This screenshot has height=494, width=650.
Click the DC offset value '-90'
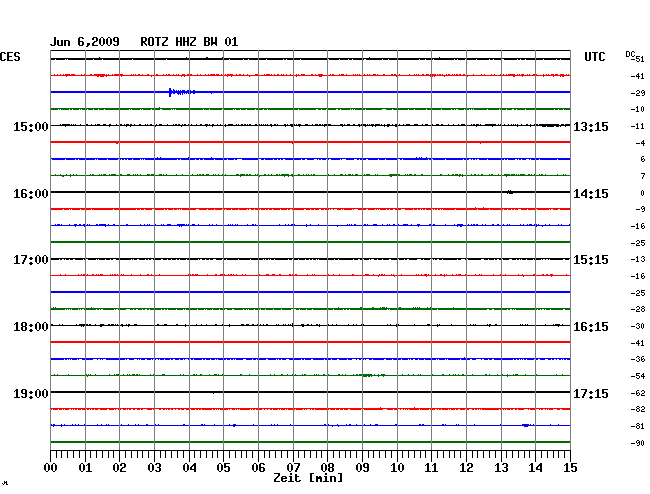tap(638, 443)
